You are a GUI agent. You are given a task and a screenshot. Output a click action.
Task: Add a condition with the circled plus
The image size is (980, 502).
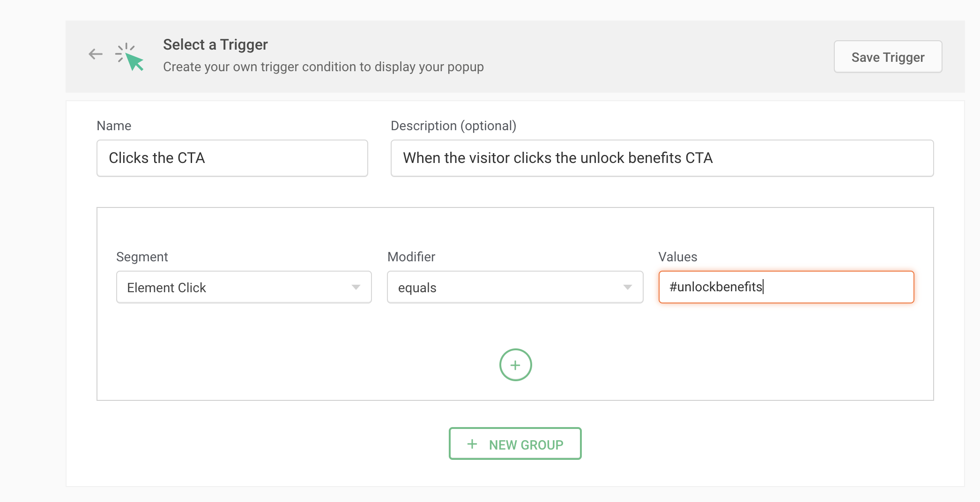coord(515,365)
